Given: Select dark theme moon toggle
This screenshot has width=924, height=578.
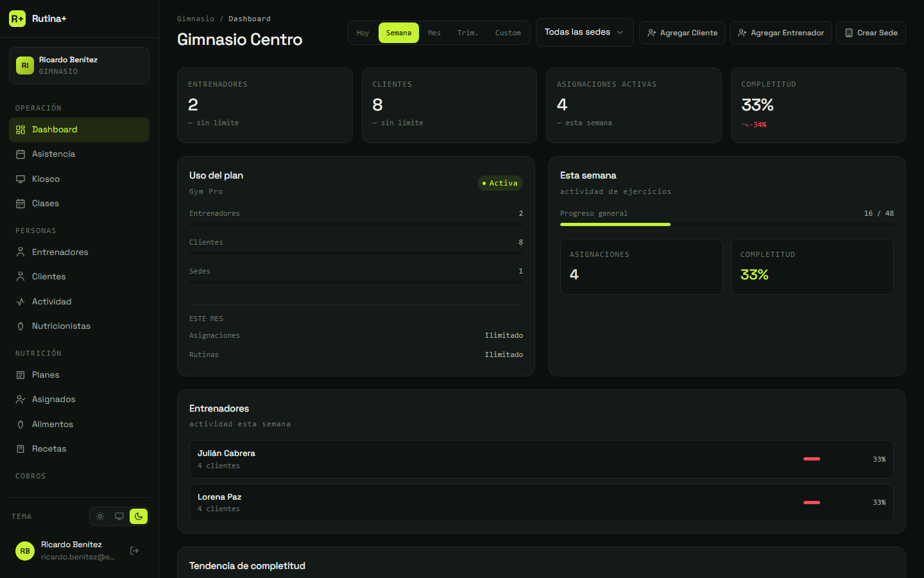Looking at the screenshot, I should pyautogui.click(x=139, y=516).
